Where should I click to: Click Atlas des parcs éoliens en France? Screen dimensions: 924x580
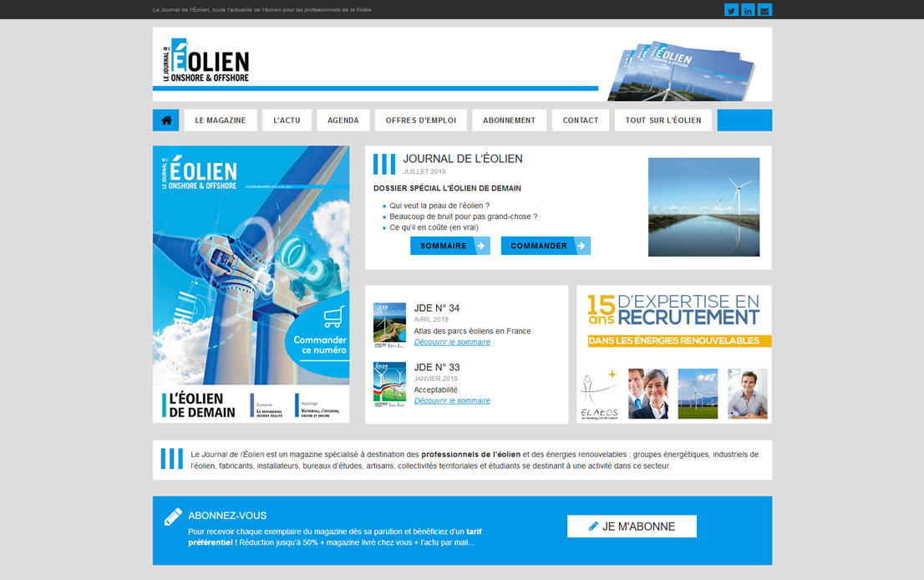[x=472, y=331]
